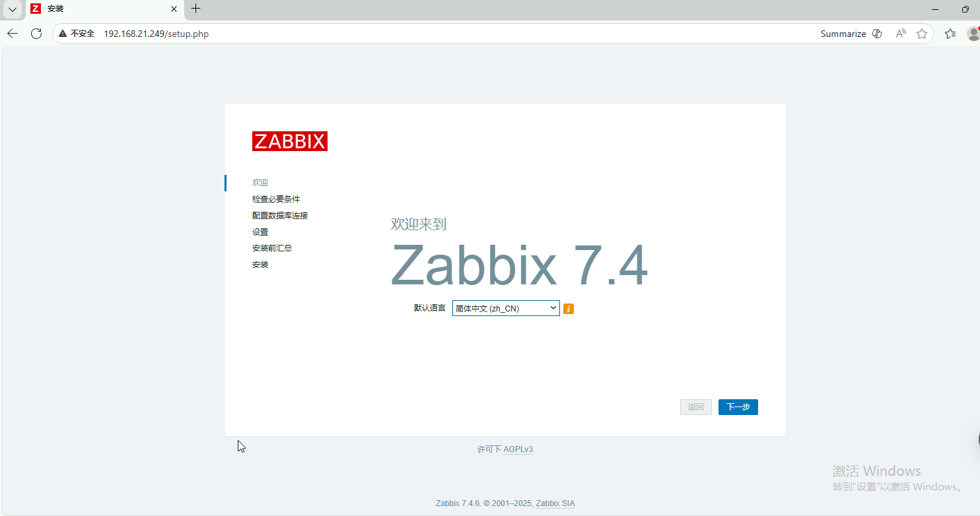
Task: Click the browser back arrow
Action: tap(13, 34)
